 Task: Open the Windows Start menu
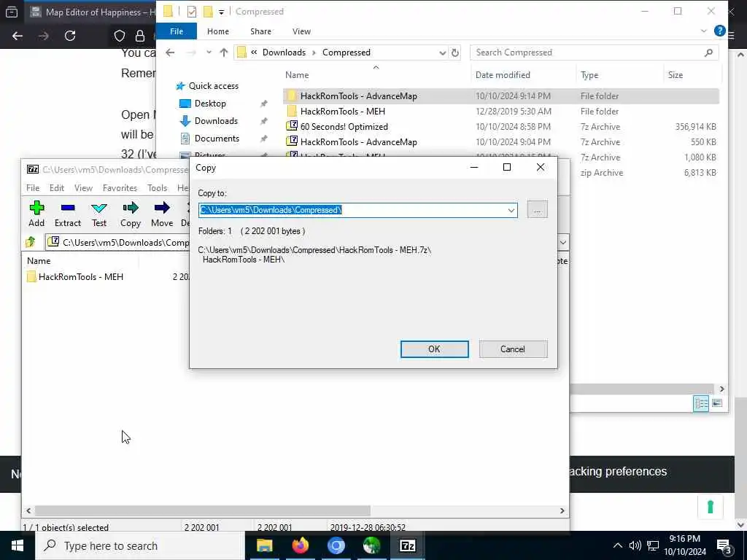[18, 545]
